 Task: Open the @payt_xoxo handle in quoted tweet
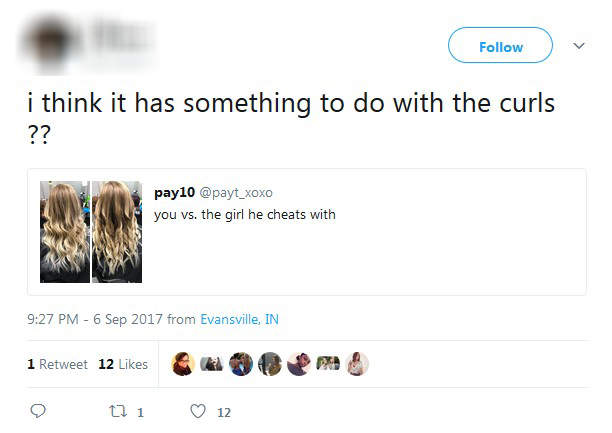click(239, 192)
